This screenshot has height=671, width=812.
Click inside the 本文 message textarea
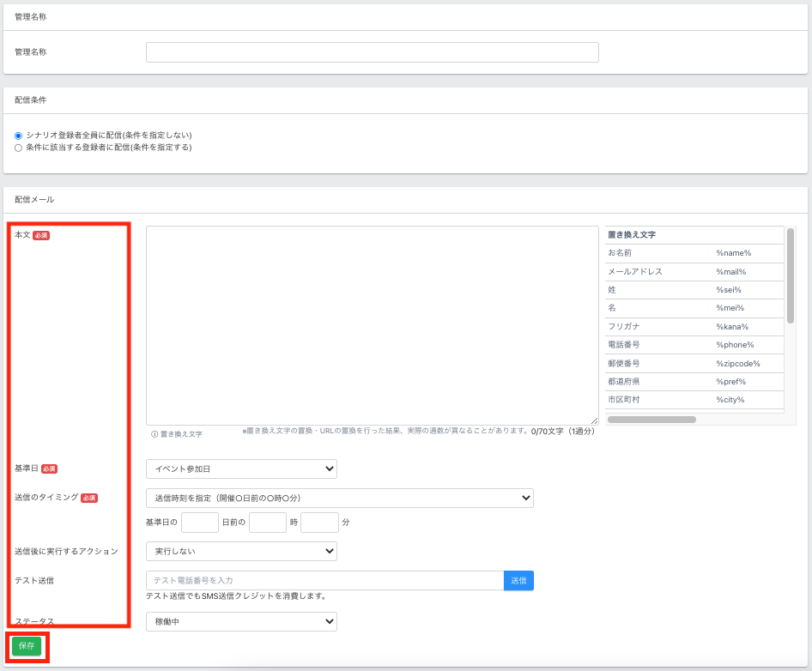[372, 325]
